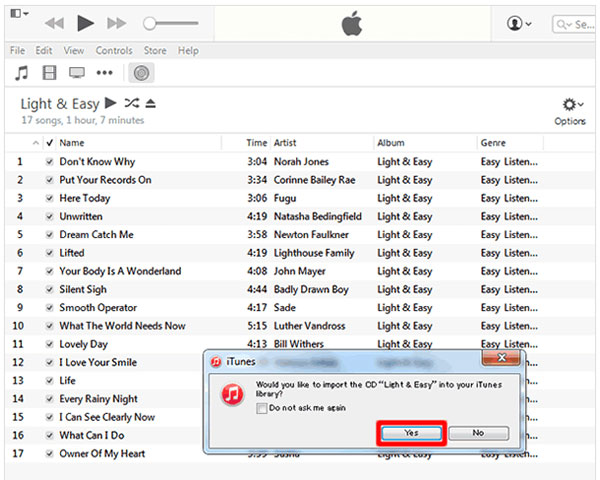Select artist Natasha Bedingfield

[x=318, y=216]
